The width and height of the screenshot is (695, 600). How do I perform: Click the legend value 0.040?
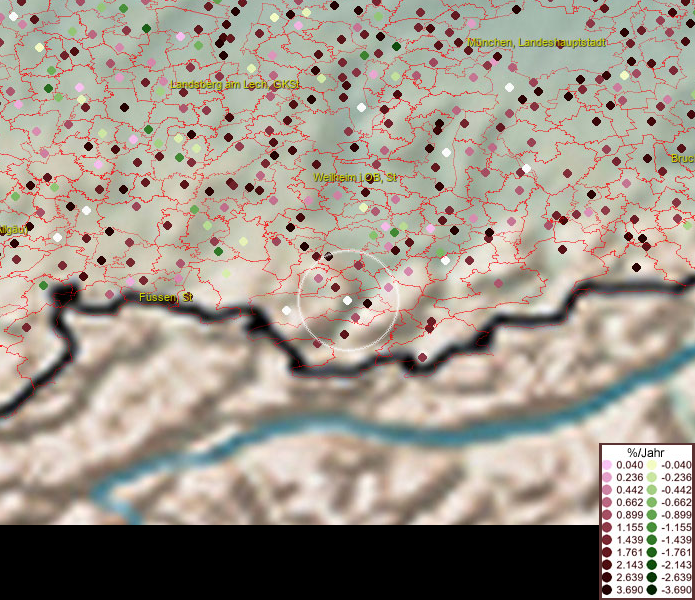click(x=629, y=465)
